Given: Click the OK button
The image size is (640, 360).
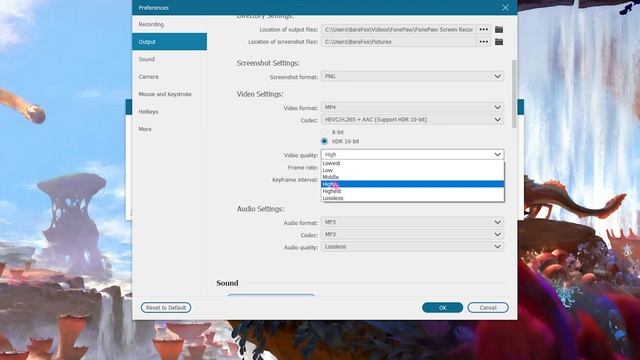Looking at the screenshot, I should coord(442,307).
